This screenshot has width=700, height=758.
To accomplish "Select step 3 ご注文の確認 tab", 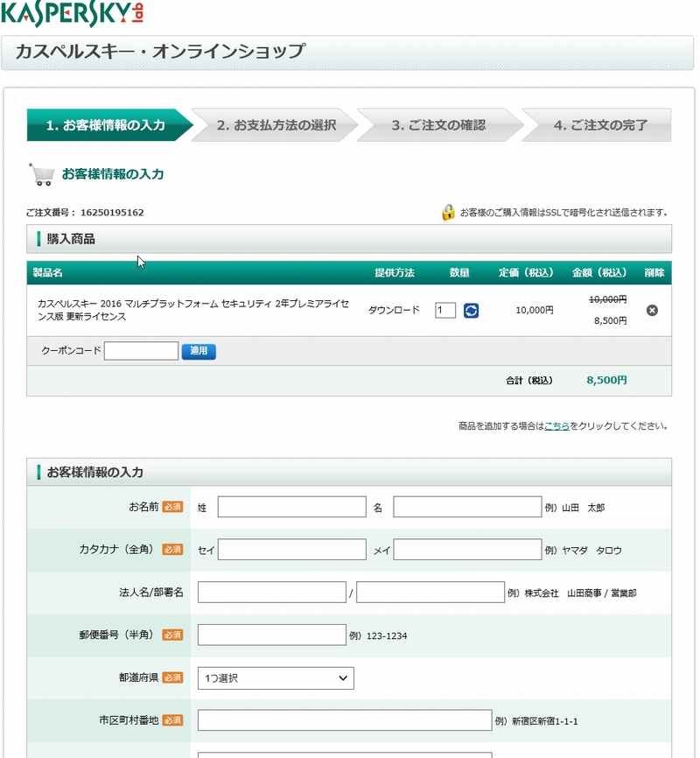I will pos(439,125).
